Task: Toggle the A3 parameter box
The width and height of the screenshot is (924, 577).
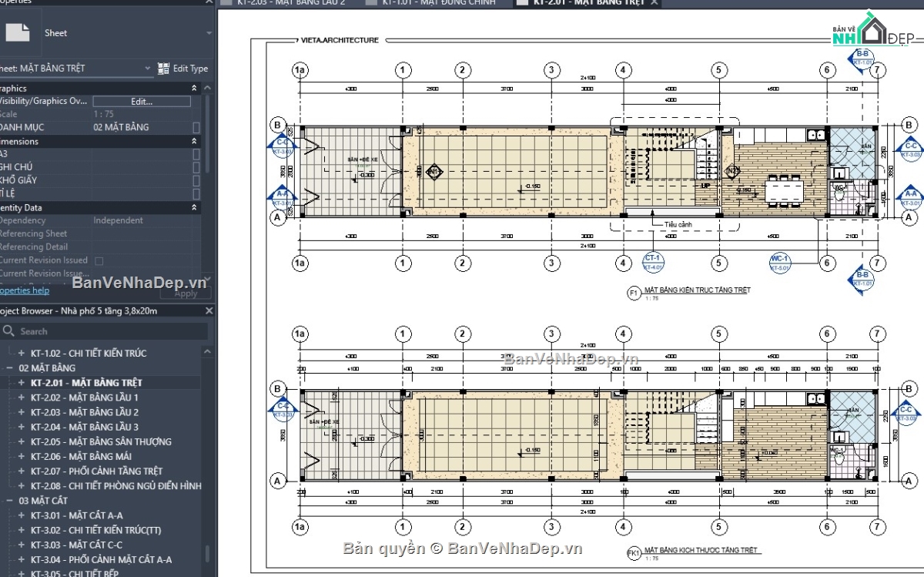Action: pyautogui.click(x=196, y=154)
